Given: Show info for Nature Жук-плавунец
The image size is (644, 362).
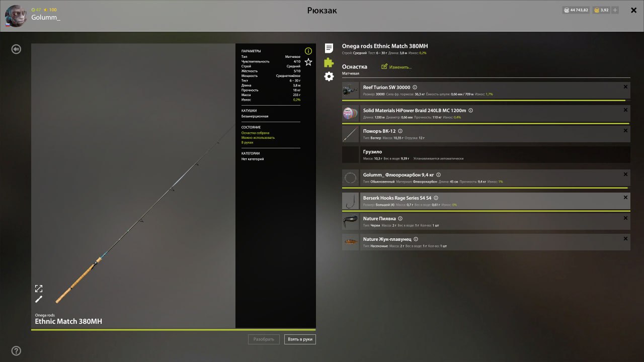Looking at the screenshot, I should coord(416,239).
